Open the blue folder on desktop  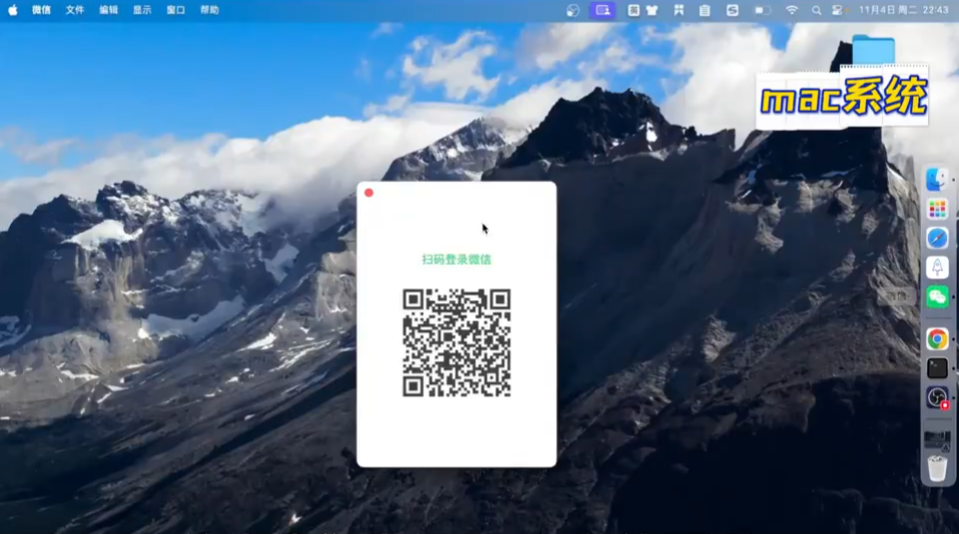pyautogui.click(x=873, y=50)
